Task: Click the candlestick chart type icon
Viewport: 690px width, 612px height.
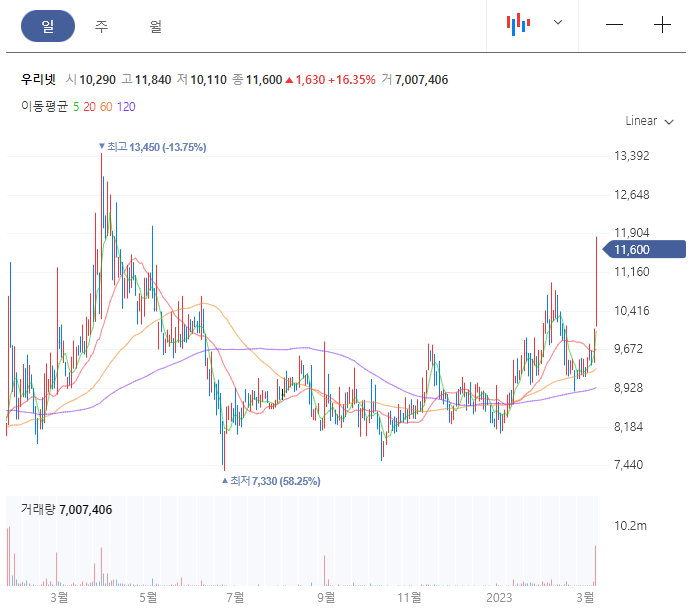Action: point(518,24)
